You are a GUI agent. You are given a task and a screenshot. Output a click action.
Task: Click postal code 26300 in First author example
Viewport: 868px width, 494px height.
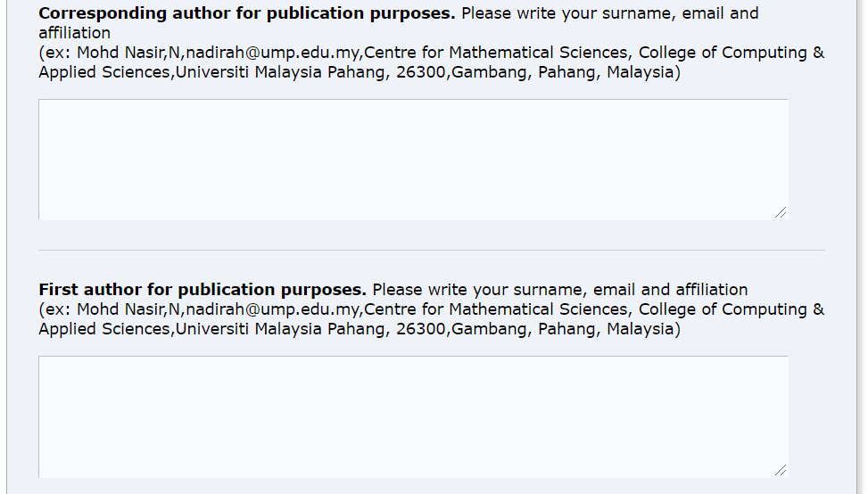point(421,329)
